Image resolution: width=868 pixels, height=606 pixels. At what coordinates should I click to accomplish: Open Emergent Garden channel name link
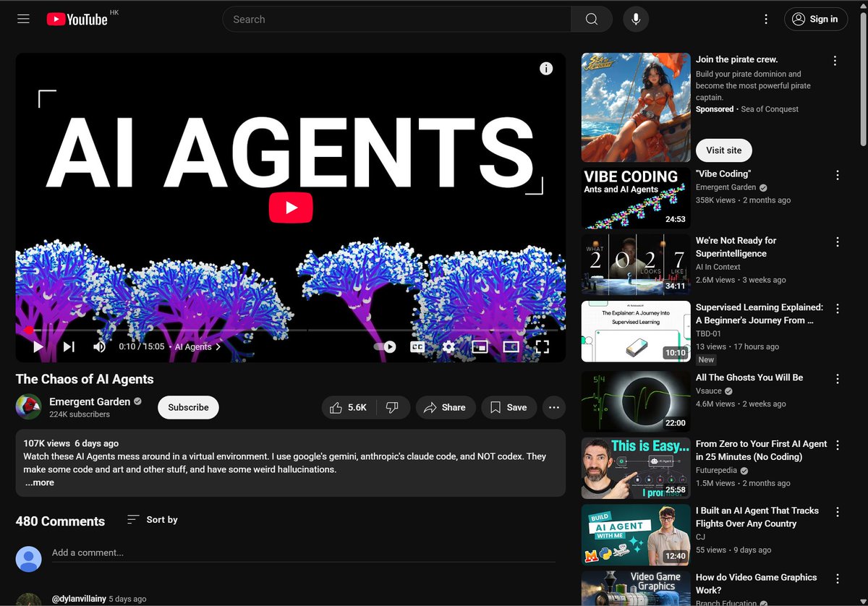click(x=90, y=401)
